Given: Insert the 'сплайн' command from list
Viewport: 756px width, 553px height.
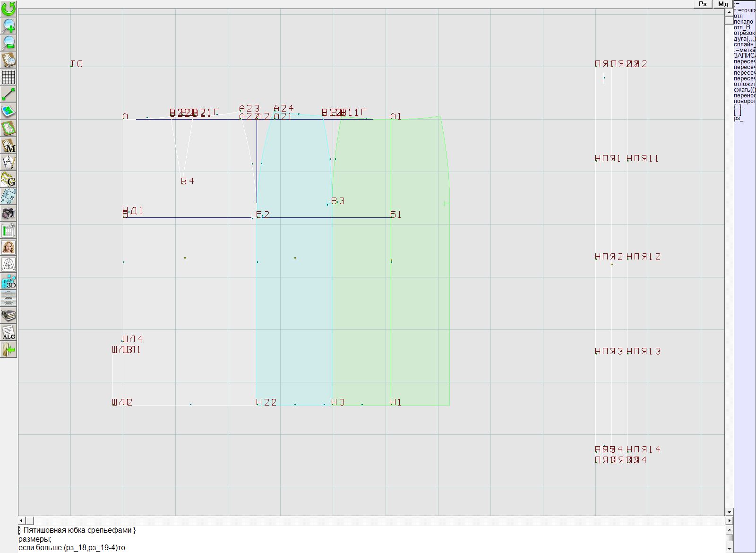Looking at the screenshot, I should tap(744, 44).
